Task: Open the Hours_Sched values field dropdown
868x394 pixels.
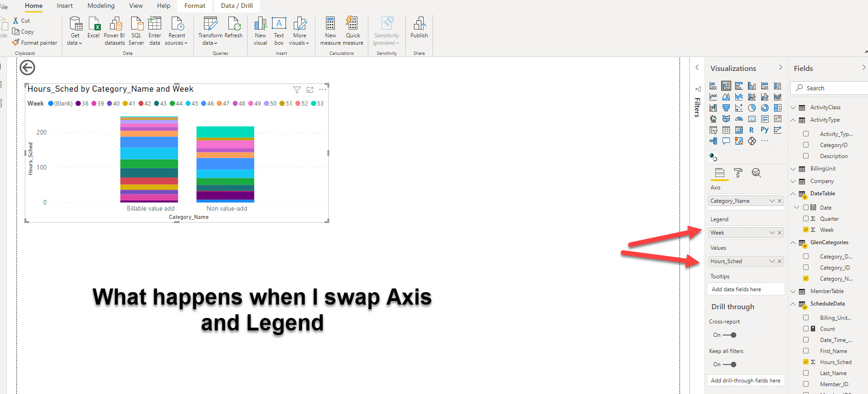Action: pyautogui.click(x=772, y=261)
